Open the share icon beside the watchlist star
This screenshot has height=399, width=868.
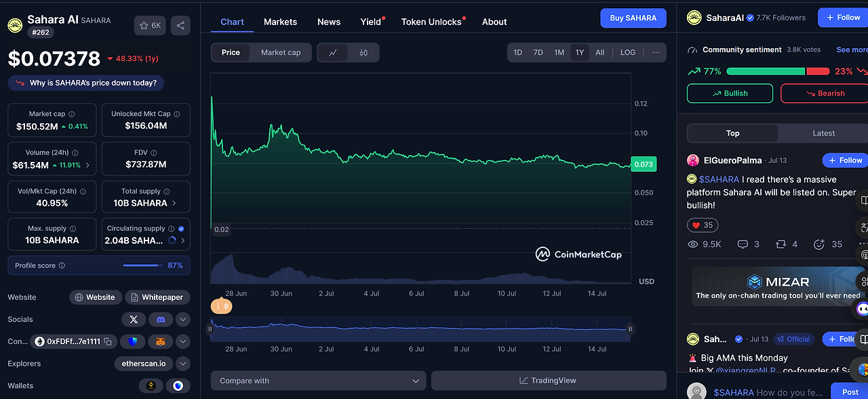[180, 26]
